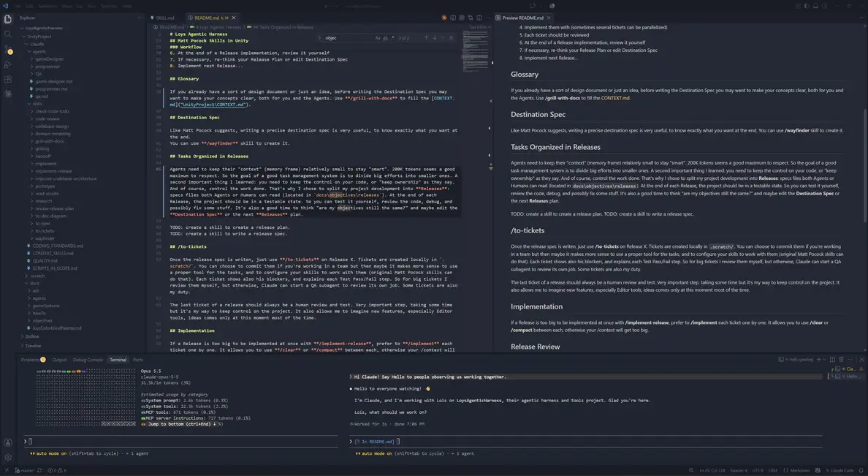Open terminal panel more actions ellipsis
The image size is (868, 476).
(x=850, y=360)
